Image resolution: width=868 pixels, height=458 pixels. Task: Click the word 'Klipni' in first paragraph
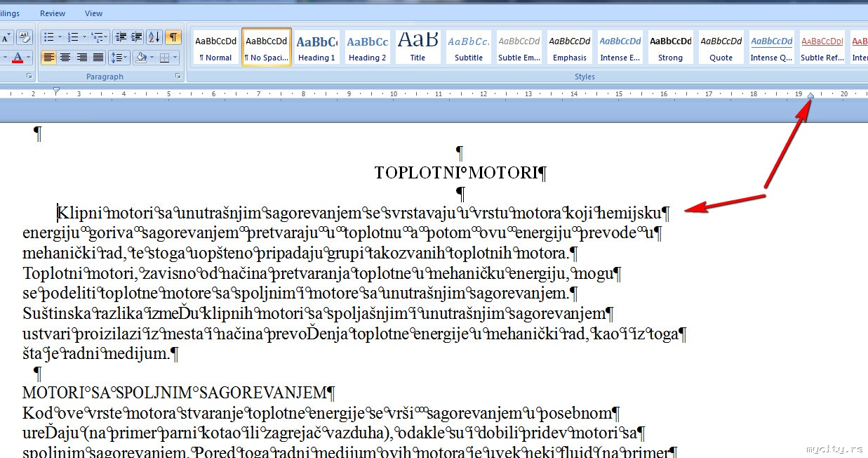pos(81,213)
